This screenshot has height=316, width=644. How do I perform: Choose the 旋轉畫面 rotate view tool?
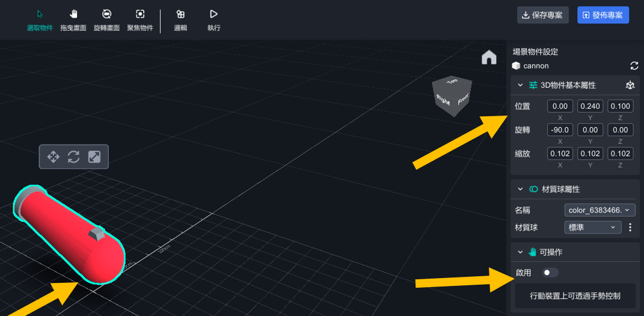(x=106, y=20)
